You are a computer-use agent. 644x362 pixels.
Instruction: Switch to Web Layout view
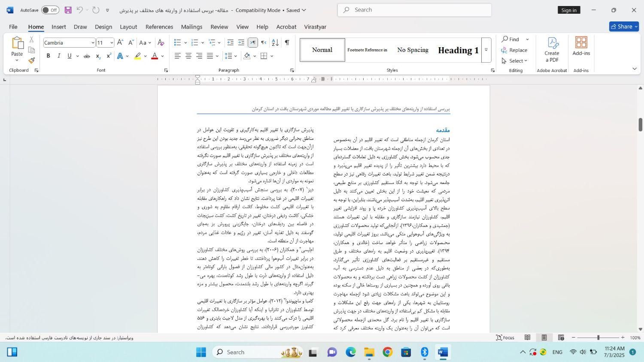(561, 338)
